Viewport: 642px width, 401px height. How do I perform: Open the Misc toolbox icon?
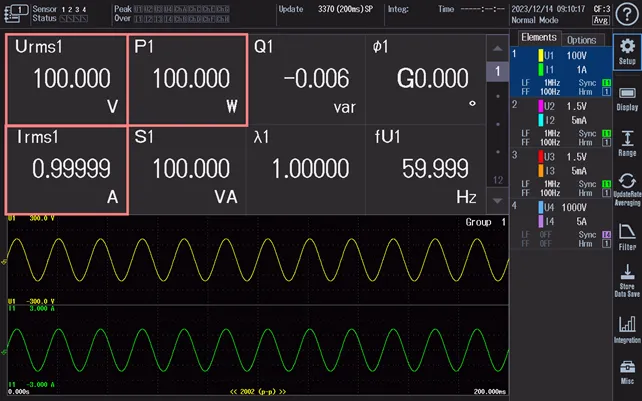coord(627,372)
